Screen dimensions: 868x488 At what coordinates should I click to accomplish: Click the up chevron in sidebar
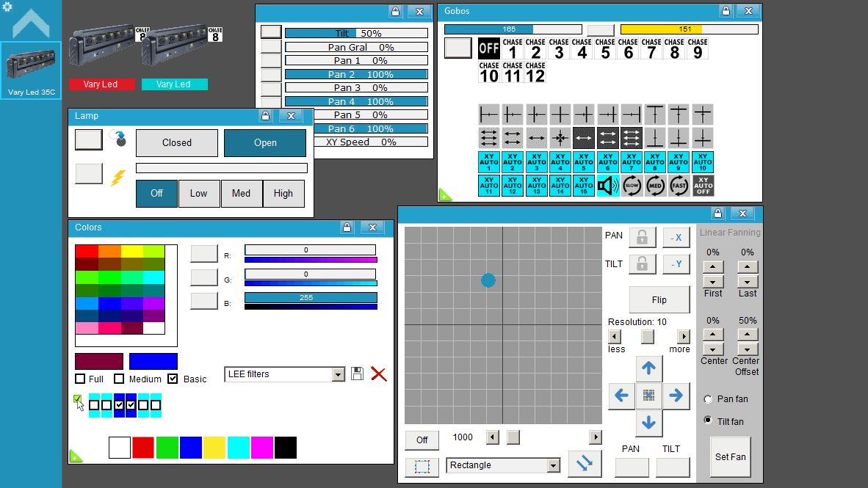pos(31,23)
